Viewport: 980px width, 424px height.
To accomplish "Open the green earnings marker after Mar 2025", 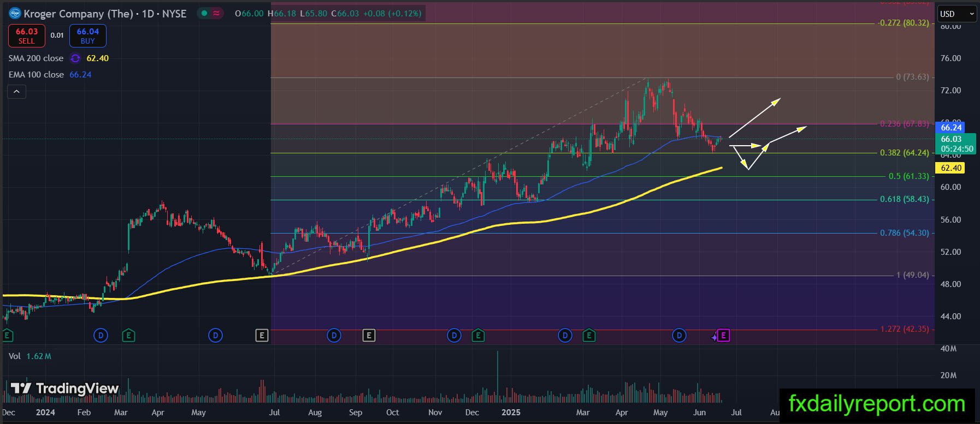I will click(x=589, y=335).
